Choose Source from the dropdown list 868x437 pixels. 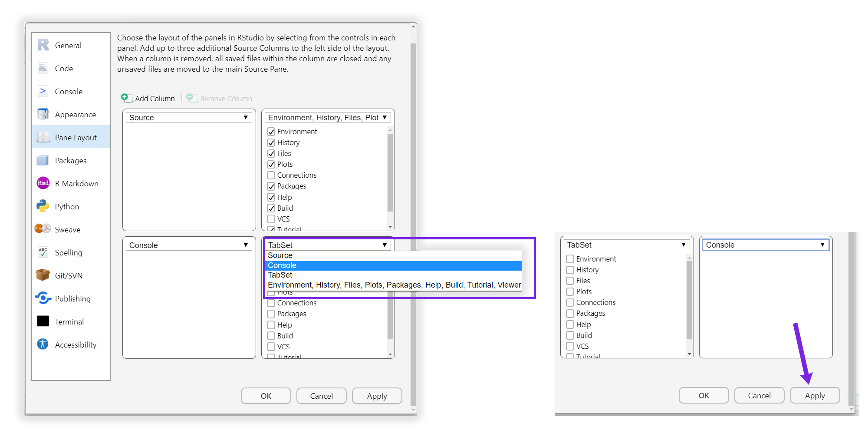tap(393, 255)
